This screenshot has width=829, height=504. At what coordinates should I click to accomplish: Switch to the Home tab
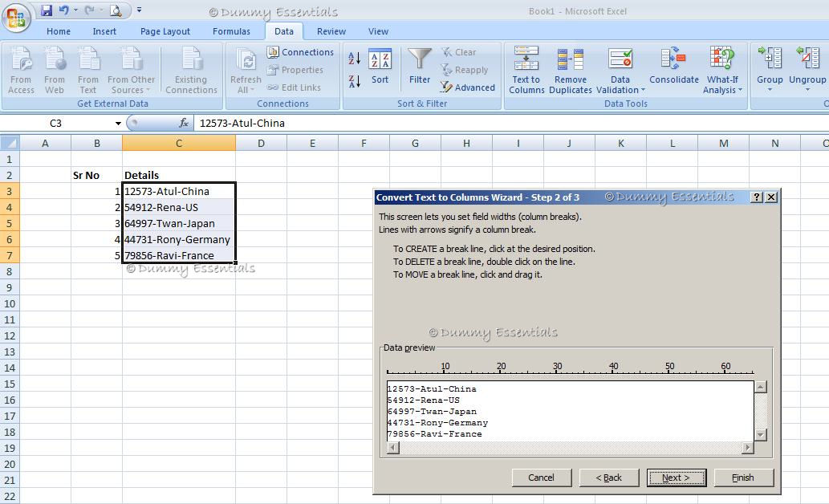58,31
